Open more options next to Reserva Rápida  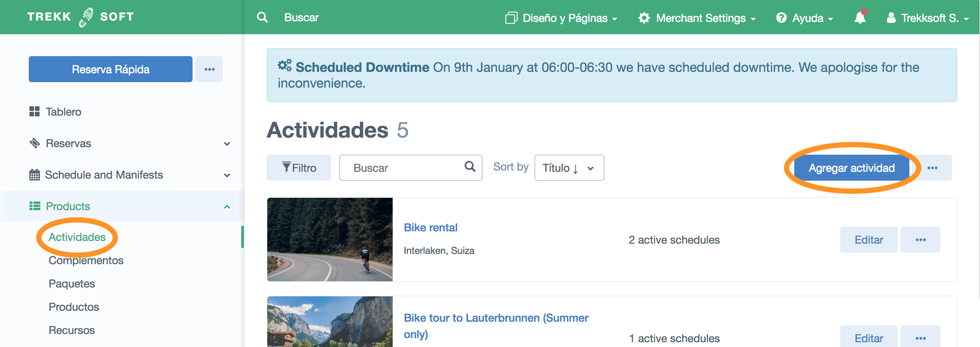(x=209, y=69)
